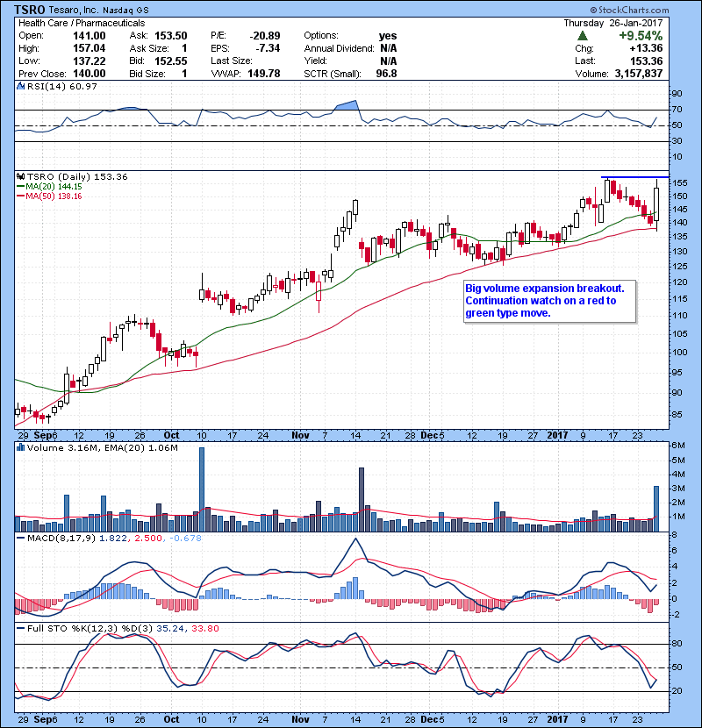Click the green MA(20) legend line
702x728 pixels.
[20, 187]
